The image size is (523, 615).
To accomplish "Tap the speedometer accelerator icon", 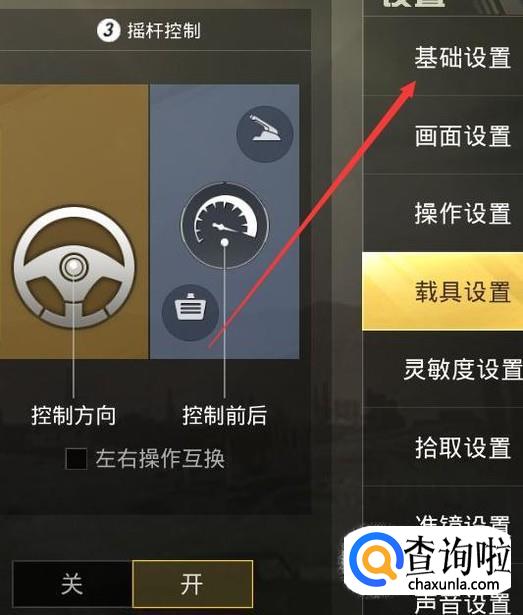I will (225, 225).
